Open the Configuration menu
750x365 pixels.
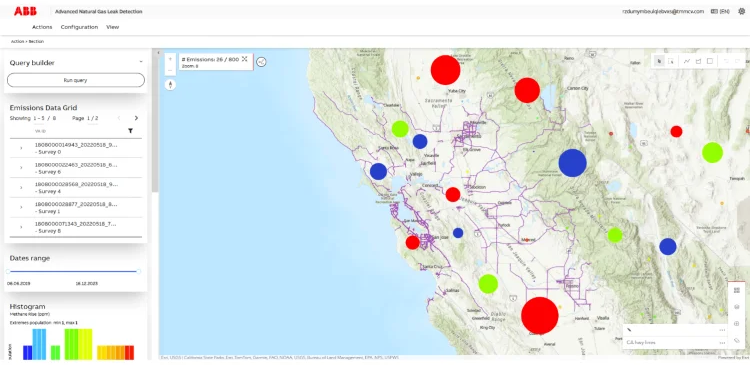click(x=79, y=27)
